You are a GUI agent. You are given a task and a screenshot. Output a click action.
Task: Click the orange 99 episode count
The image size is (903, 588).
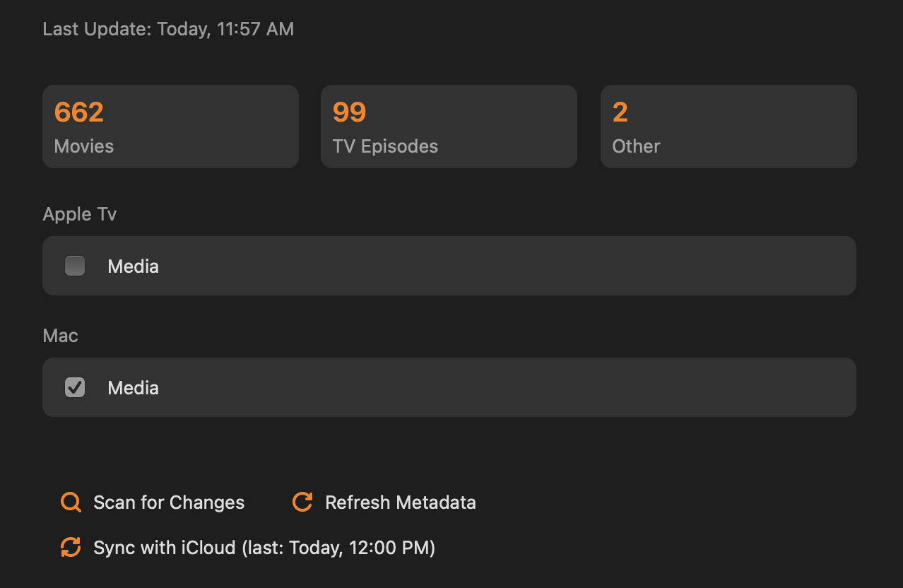pyautogui.click(x=349, y=112)
